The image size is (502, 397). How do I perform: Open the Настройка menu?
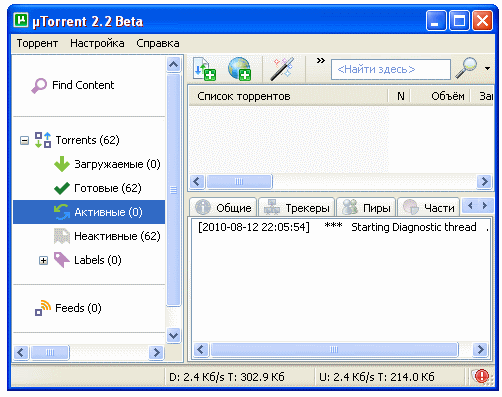(97, 43)
